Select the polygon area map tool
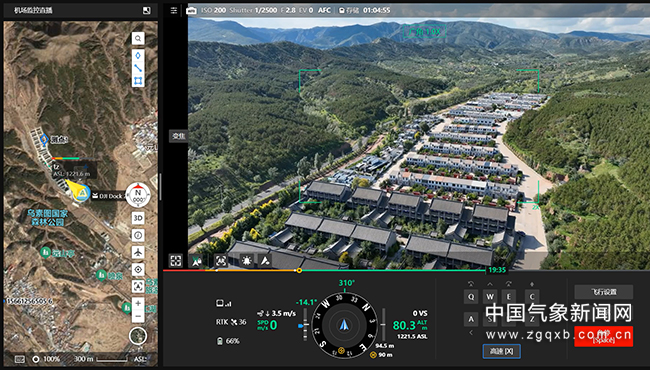 pos(138,81)
